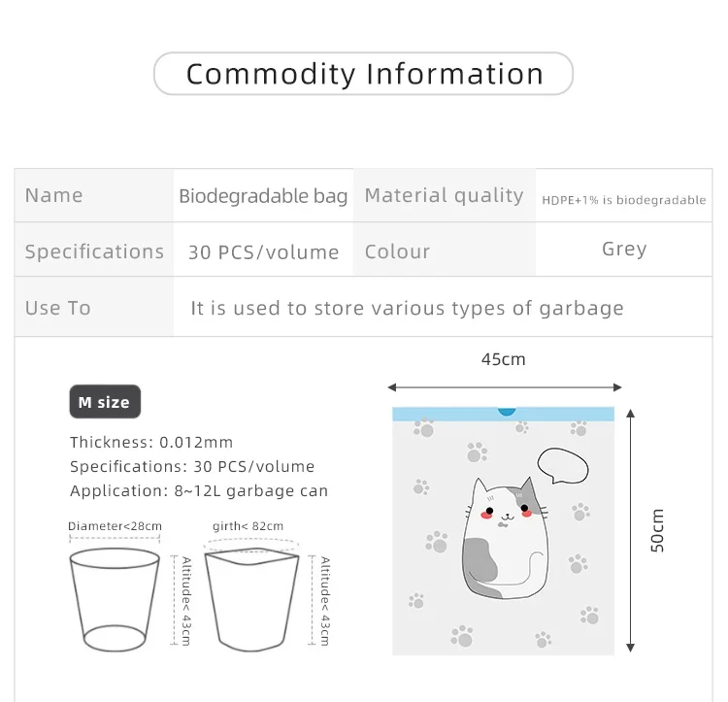This screenshot has height=702, width=728.
Task: Click the 50cm height arrow
Action: [631, 529]
